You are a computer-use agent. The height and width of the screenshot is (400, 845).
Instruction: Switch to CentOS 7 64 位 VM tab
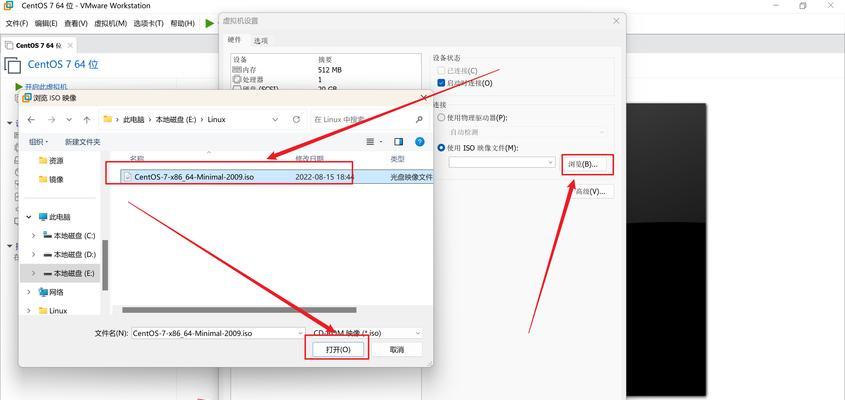(39, 45)
